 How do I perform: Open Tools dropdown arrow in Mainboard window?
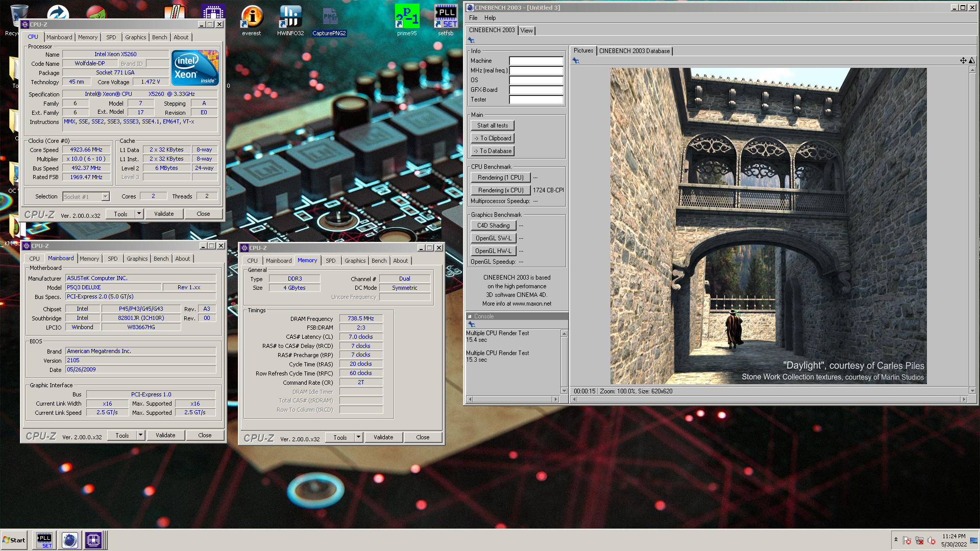[140, 435]
